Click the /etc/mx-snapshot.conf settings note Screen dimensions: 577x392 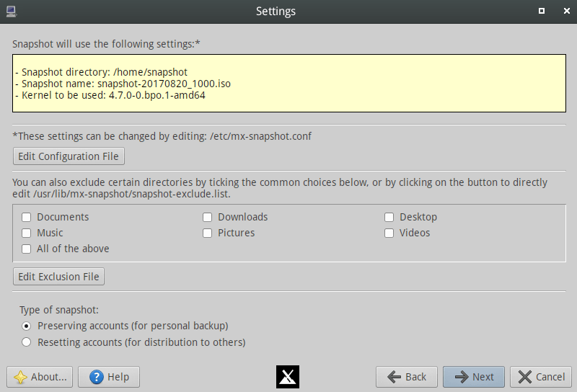tap(162, 136)
